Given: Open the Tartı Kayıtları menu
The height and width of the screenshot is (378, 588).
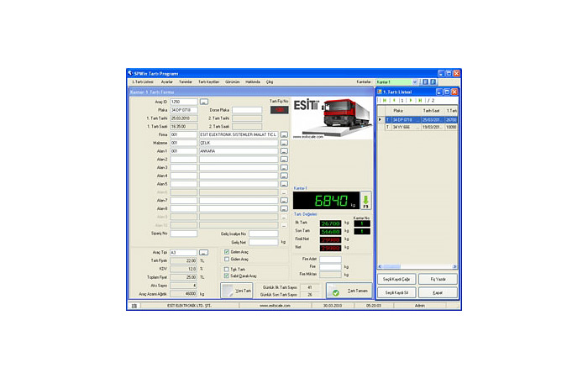Looking at the screenshot, I should [208, 81].
